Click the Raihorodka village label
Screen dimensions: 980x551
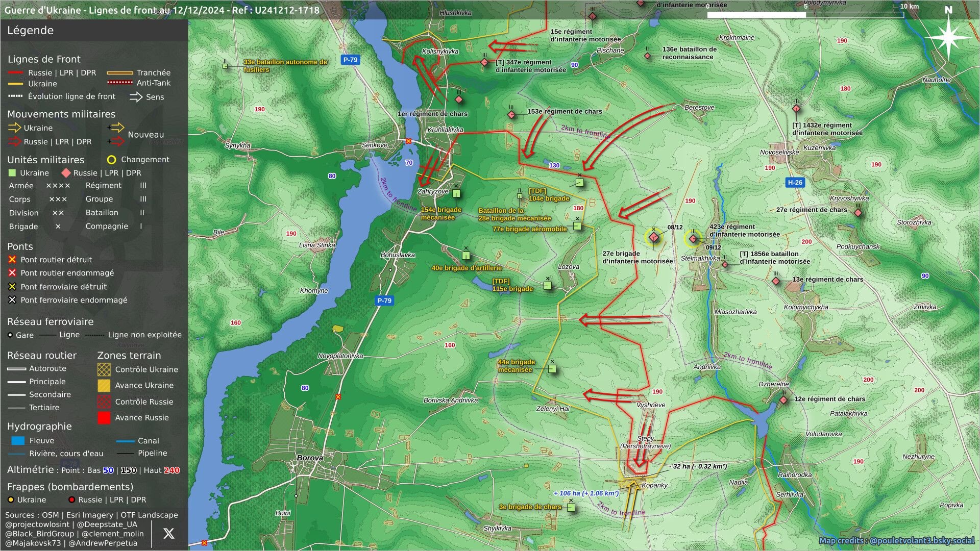tap(795, 475)
